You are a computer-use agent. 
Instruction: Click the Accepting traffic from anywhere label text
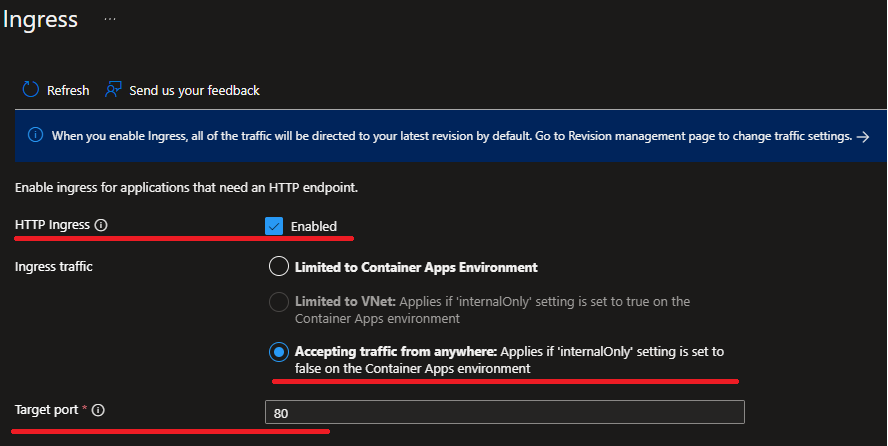pyautogui.click(x=393, y=351)
